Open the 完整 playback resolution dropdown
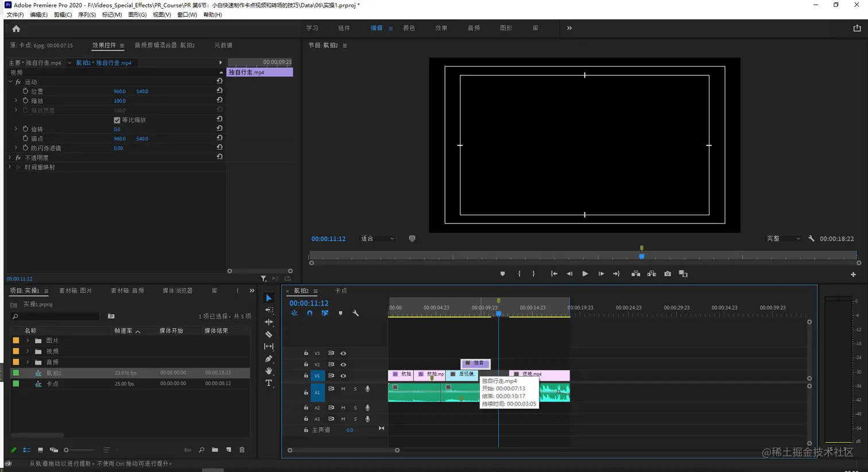The image size is (868, 472). [783, 239]
